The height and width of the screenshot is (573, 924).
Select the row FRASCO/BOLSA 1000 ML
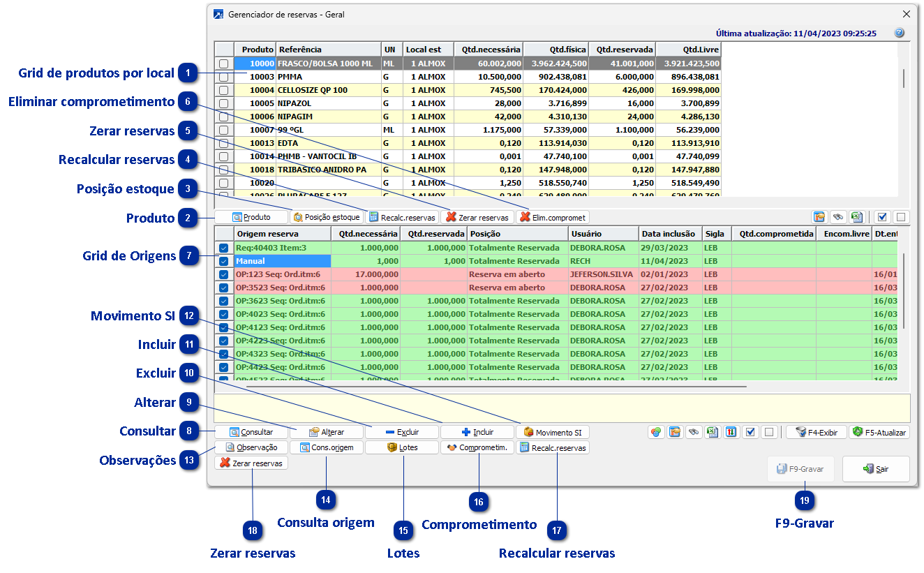(x=468, y=64)
